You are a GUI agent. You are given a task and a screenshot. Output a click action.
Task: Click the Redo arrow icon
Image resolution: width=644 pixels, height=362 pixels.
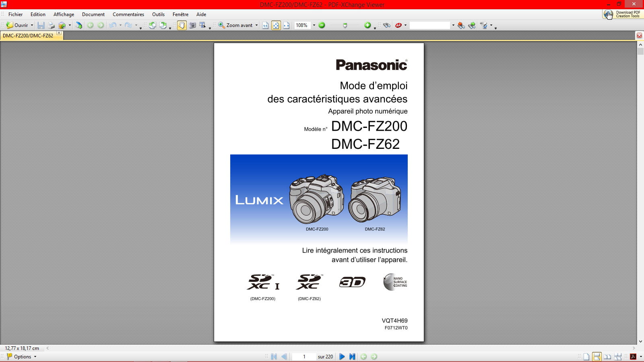tap(128, 25)
